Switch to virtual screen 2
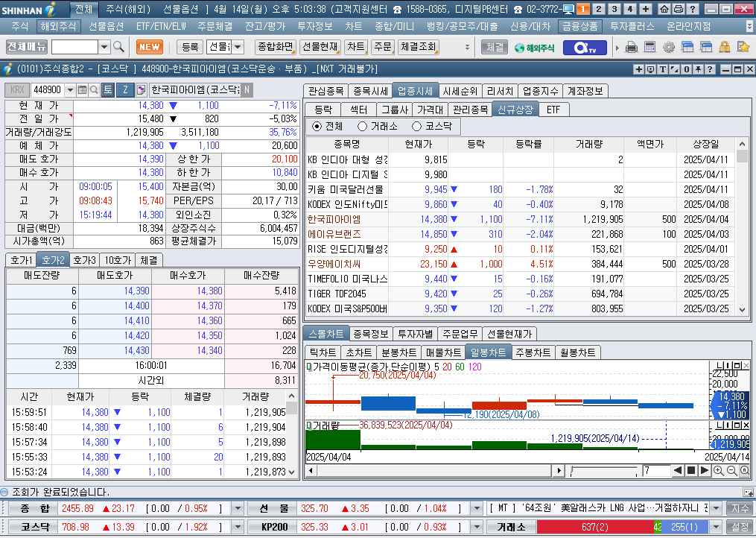Screen dimensions: 756x538 (x=599, y=9)
